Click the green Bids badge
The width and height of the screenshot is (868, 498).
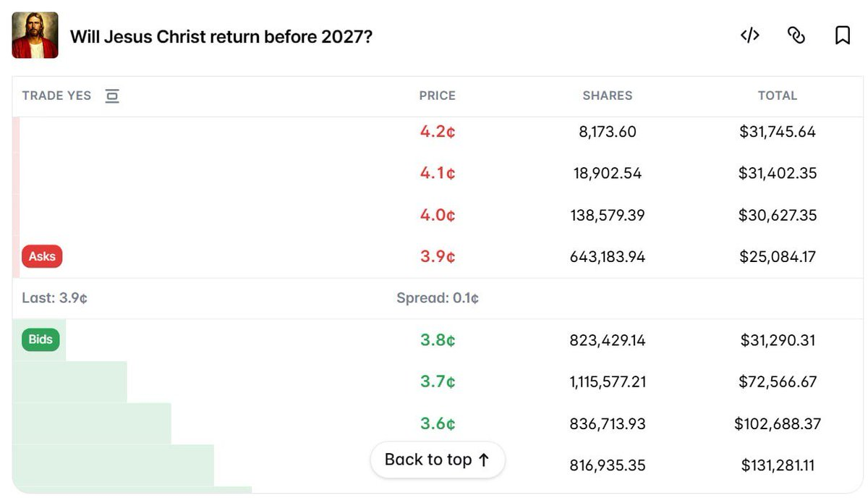pos(40,339)
